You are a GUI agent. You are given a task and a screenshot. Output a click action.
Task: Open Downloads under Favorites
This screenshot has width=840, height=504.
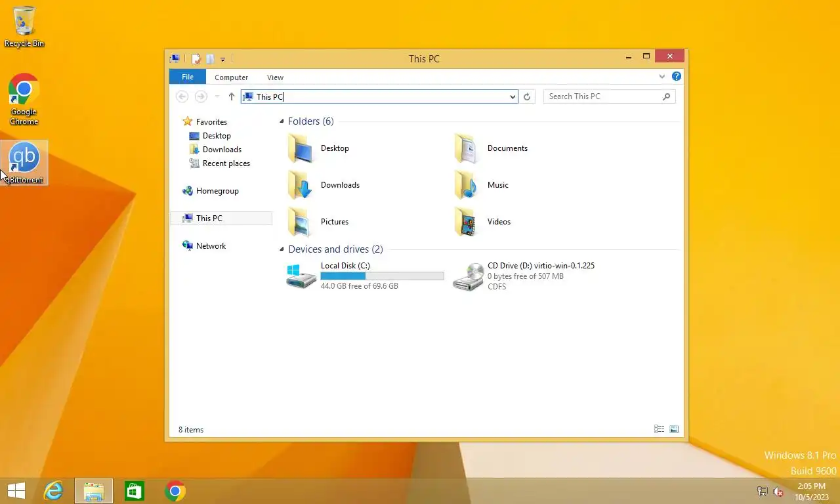click(215, 150)
